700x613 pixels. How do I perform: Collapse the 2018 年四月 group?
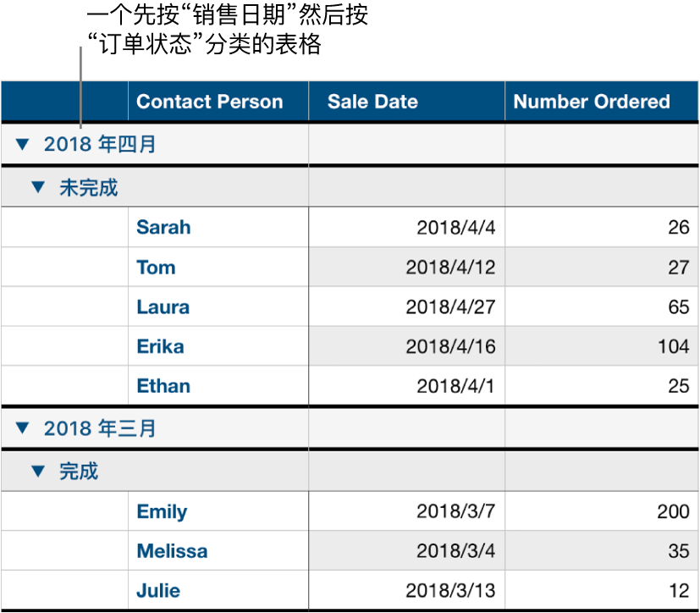[x=23, y=144]
